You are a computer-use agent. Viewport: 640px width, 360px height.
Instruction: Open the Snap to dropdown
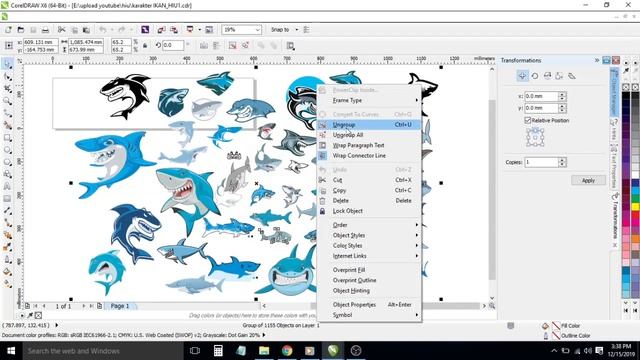pos(297,30)
